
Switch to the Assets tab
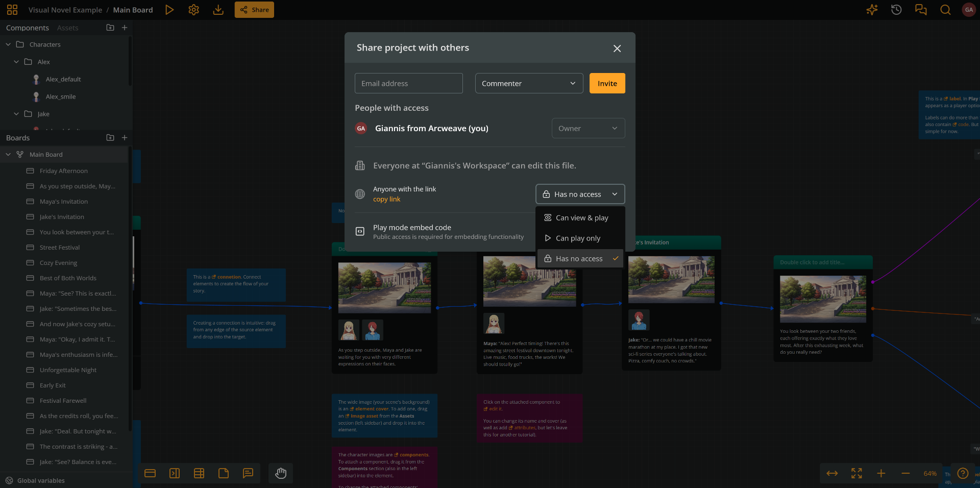pos(68,28)
